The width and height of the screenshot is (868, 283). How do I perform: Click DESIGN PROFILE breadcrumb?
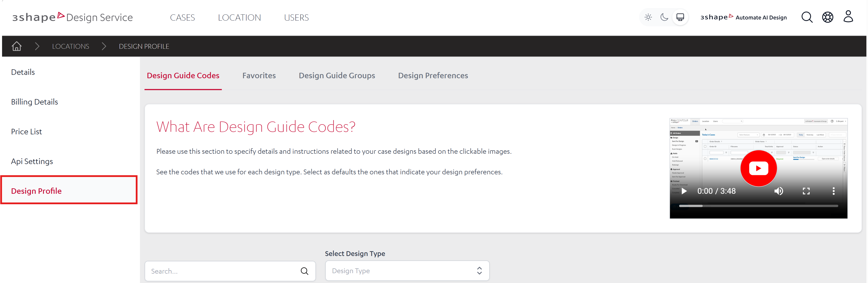click(x=144, y=46)
